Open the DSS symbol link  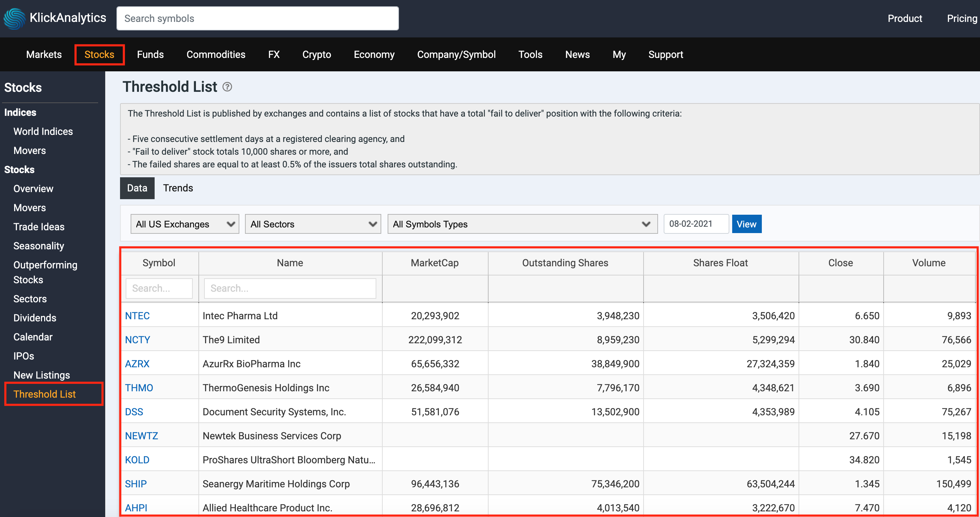pos(134,412)
